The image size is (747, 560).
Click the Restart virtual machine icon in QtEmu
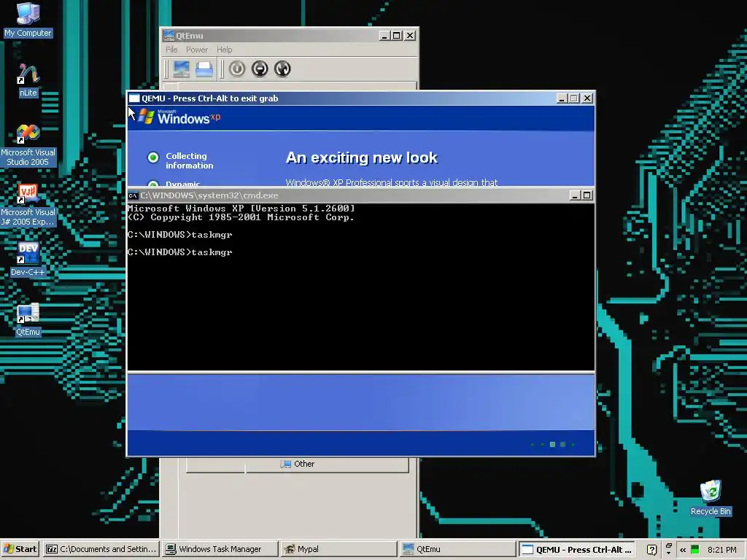pyautogui.click(x=282, y=69)
